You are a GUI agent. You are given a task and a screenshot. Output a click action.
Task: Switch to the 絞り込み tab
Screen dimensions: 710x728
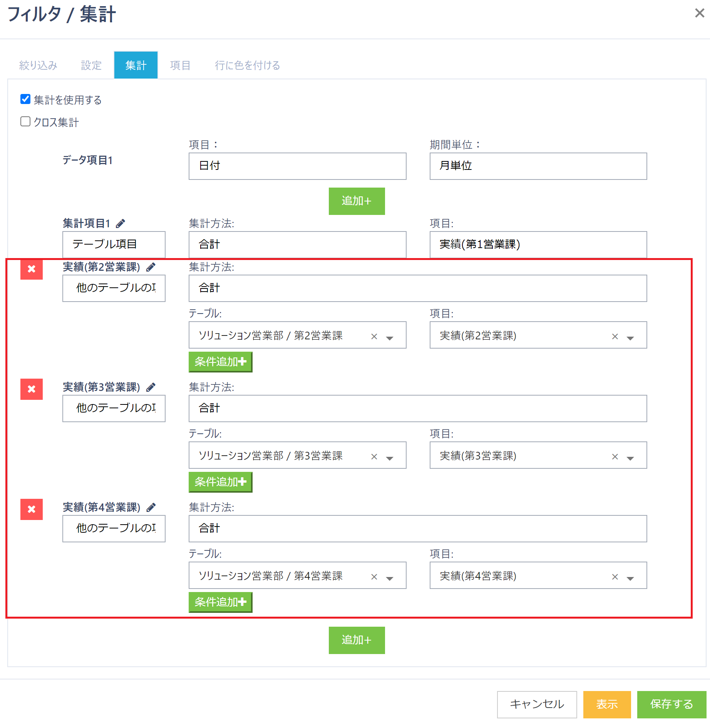(38, 65)
